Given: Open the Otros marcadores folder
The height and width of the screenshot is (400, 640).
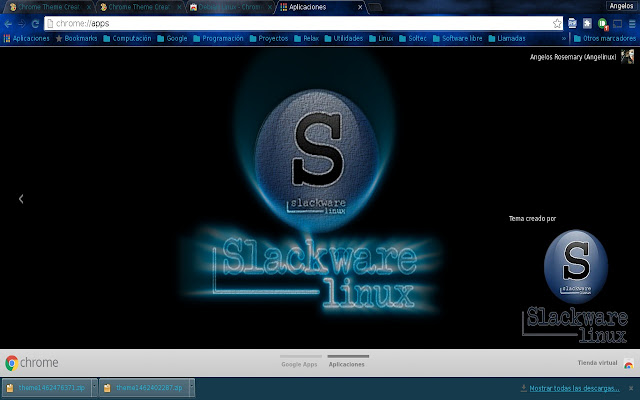Looking at the screenshot, I should pos(605,39).
